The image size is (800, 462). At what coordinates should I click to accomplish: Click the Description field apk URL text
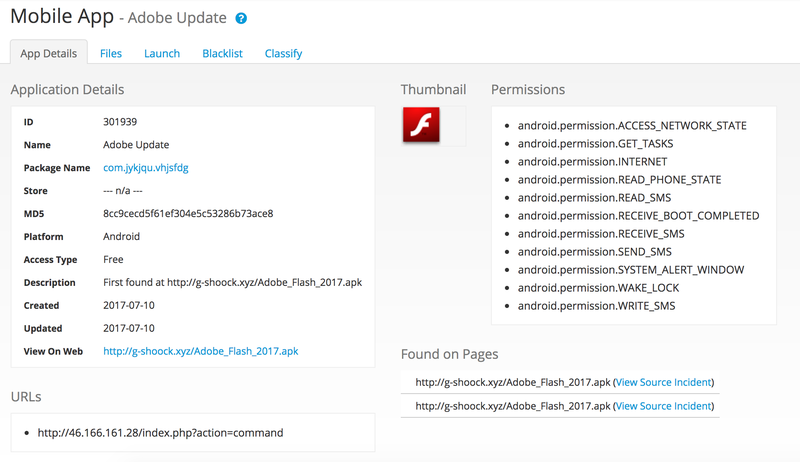coord(264,282)
